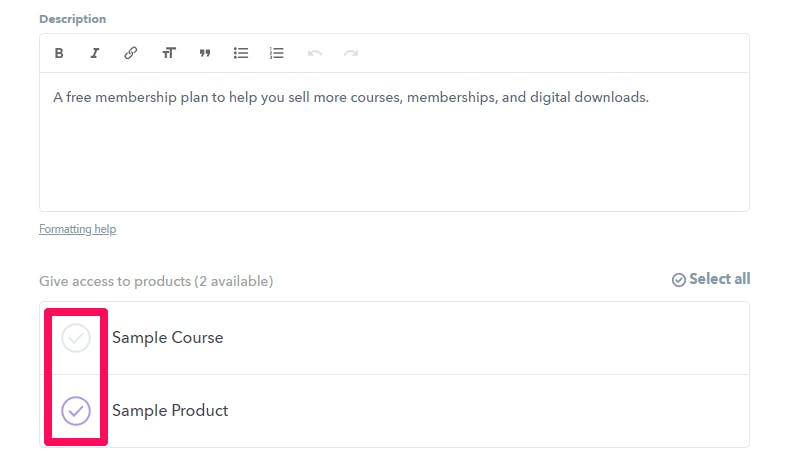Viewport: 796px width, 475px height.
Task: Insert a hyperlink in the description
Action: pyautogui.click(x=130, y=53)
